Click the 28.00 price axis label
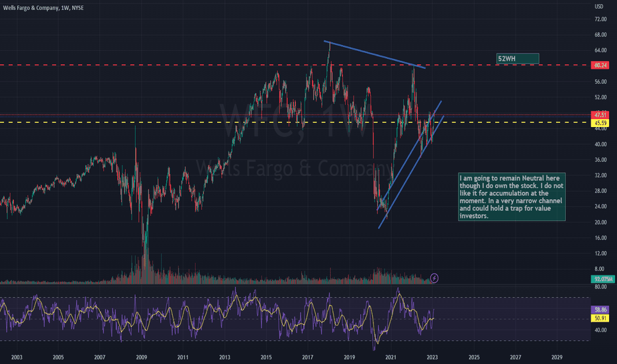 click(x=600, y=191)
